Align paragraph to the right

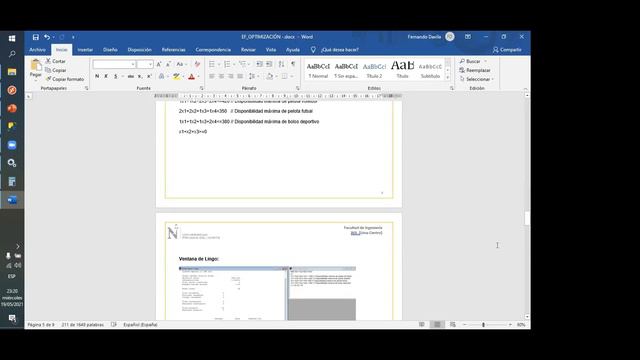(231, 76)
